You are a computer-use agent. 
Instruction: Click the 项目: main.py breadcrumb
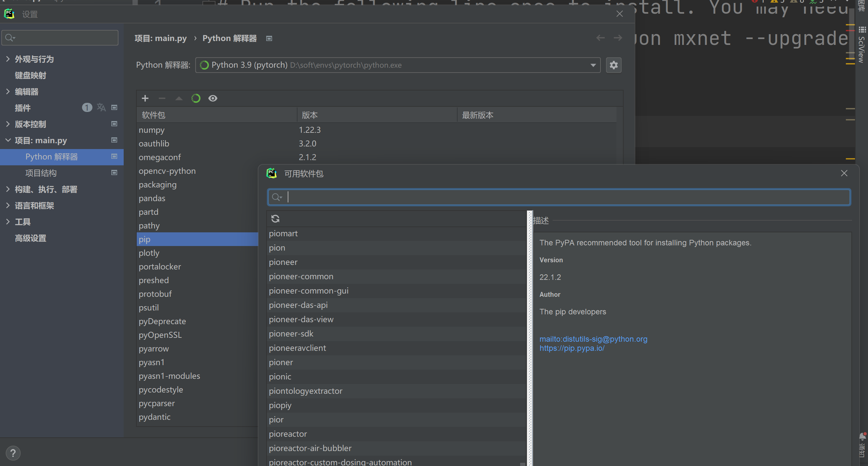click(x=160, y=38)
